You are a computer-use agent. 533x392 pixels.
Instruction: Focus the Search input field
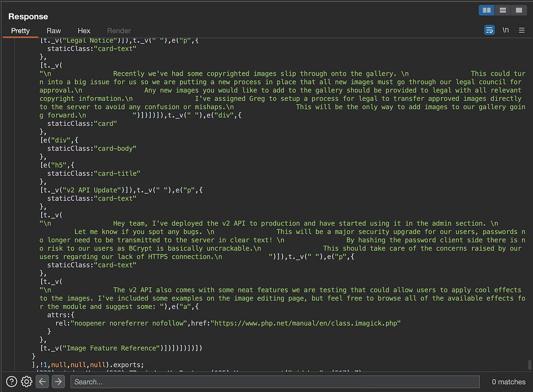(275, 382)
